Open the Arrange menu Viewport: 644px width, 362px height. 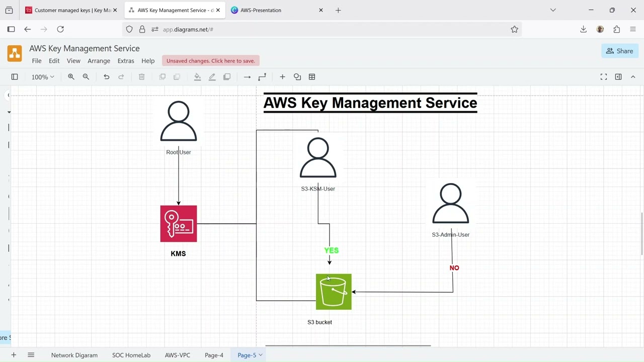(99, 61)
